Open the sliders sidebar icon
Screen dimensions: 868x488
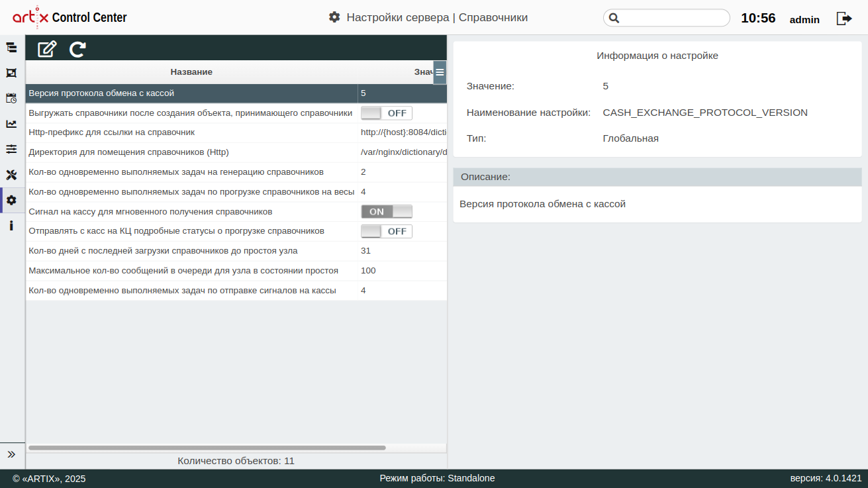(x=11, y=149)
